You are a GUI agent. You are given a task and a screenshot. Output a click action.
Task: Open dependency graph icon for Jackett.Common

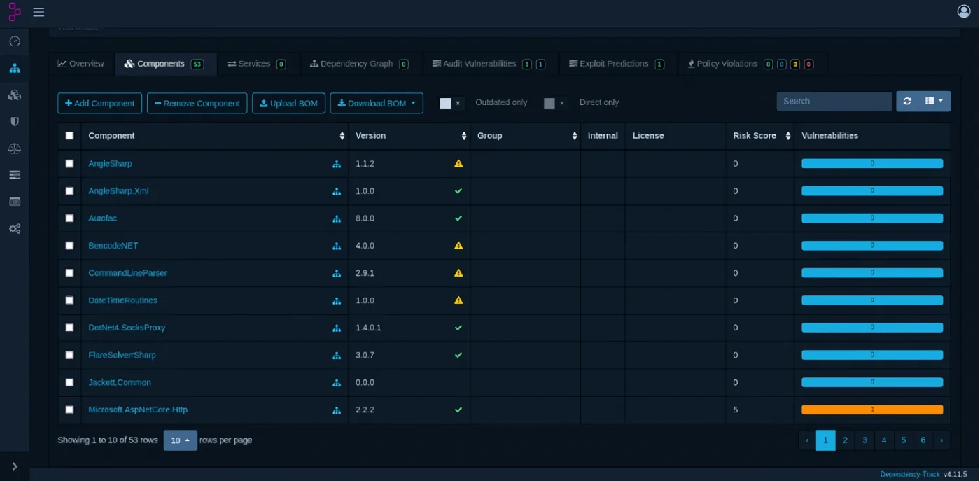point(337,382)
